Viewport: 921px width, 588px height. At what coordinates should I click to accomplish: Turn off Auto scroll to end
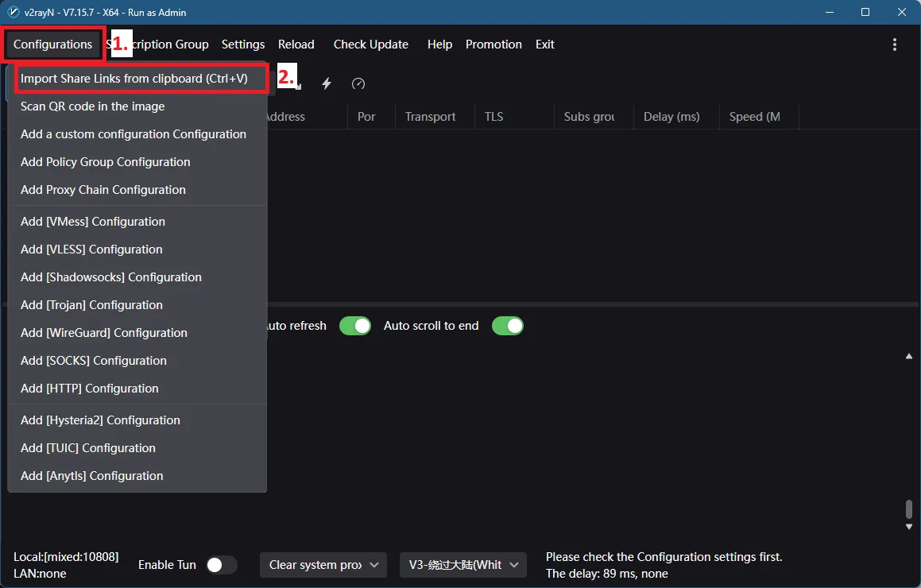508,326
